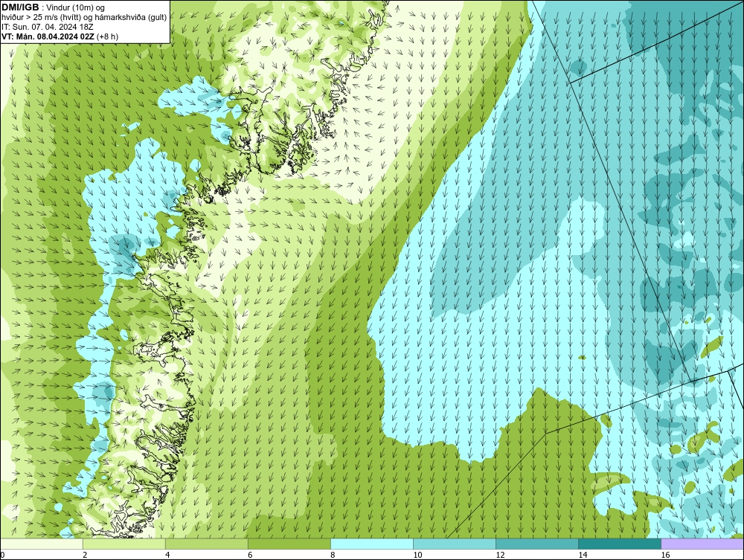Click the 4–6 m/s green legend swatch
The width and height of the screenshot is (744, 560).
click(x=207, y=544)
